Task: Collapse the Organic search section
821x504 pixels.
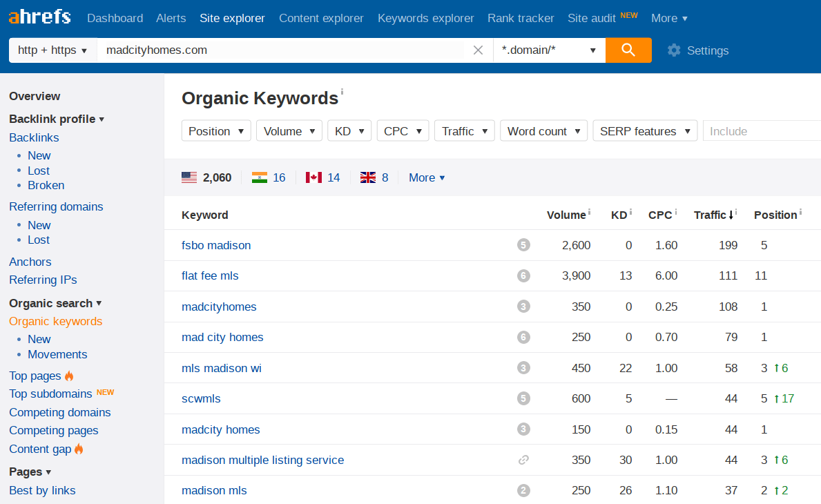Action: [55, 303]
